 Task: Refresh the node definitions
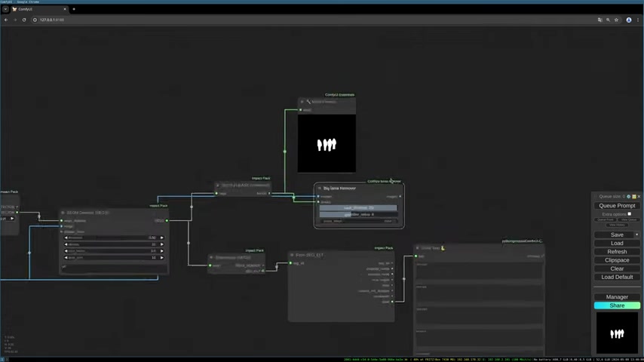(x=617, y=251)
